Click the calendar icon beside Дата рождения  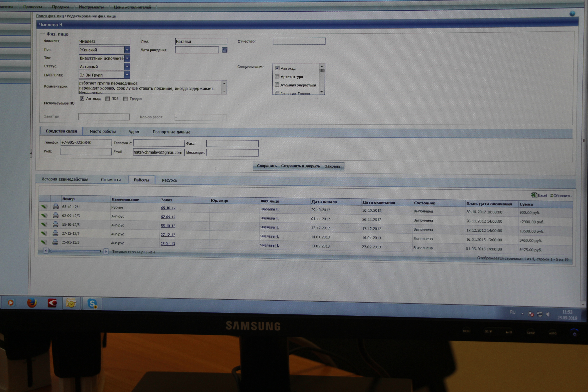click(x=224, y=50)
